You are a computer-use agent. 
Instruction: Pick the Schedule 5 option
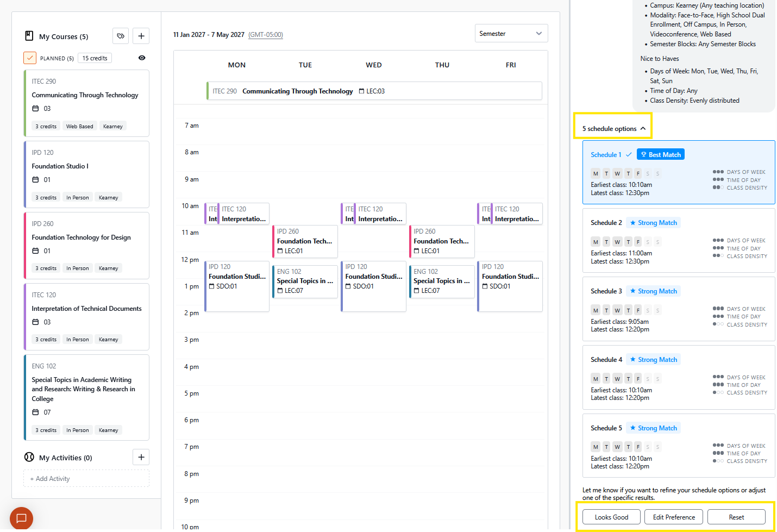[x=679, y=446]
